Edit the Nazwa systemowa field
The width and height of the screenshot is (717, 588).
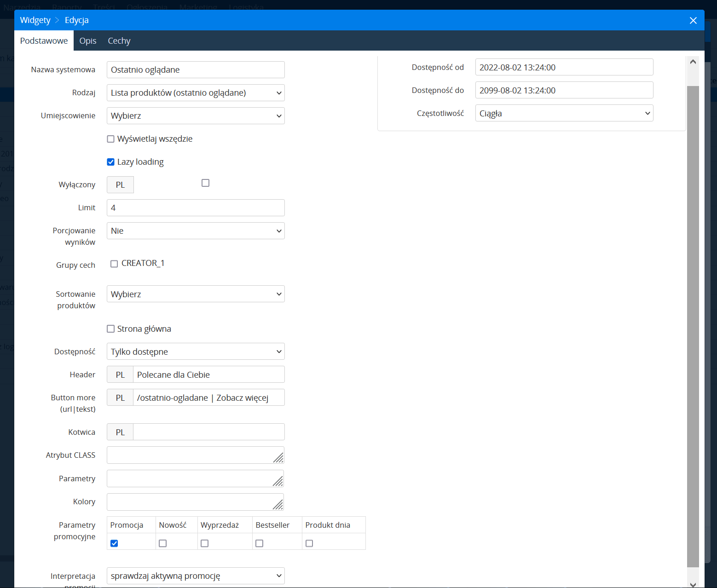click(196, 70)
